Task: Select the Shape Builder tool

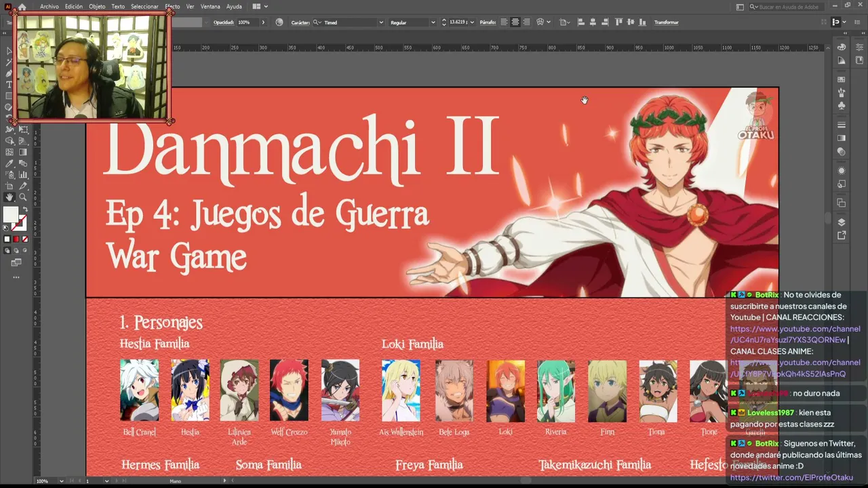Action: [x=9, y=141]
